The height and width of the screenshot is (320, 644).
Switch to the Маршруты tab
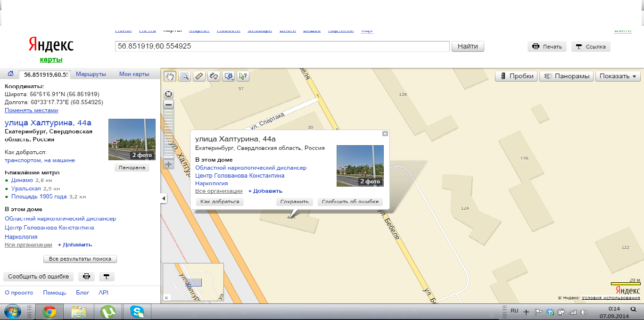[x=91, y=74]
